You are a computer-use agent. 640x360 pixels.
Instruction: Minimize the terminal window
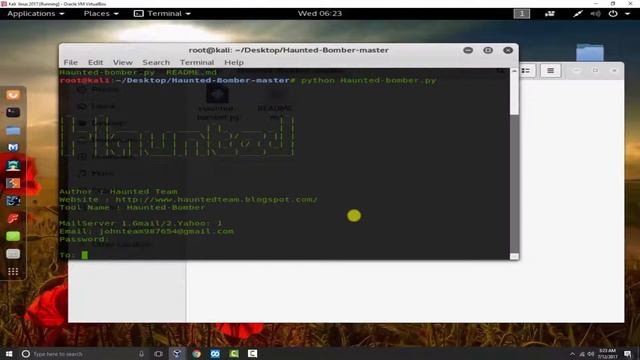click(468, 50)
